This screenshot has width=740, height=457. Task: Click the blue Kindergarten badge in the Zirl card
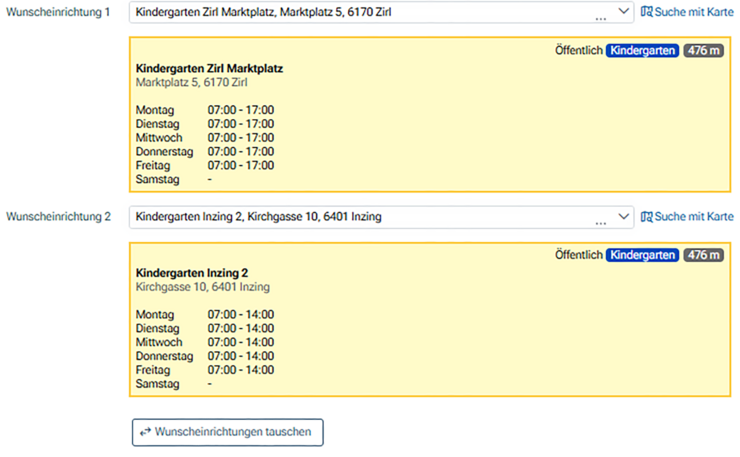click(x=642, y=50)
